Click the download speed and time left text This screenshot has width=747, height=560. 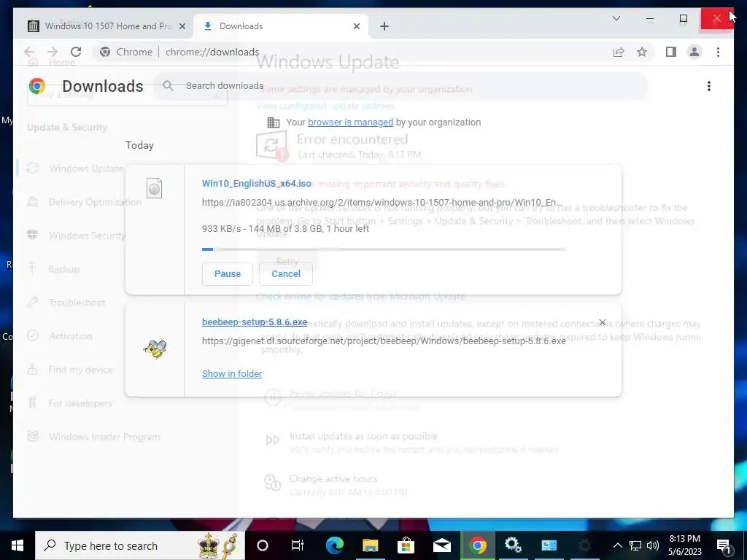coord(285,228)
